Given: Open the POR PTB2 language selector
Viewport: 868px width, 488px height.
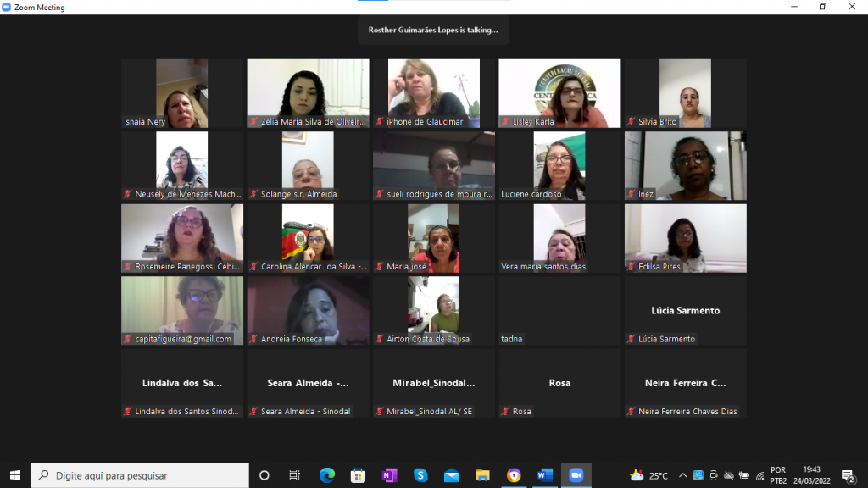Looking at the screenshot, I should [x=778, y=475].
